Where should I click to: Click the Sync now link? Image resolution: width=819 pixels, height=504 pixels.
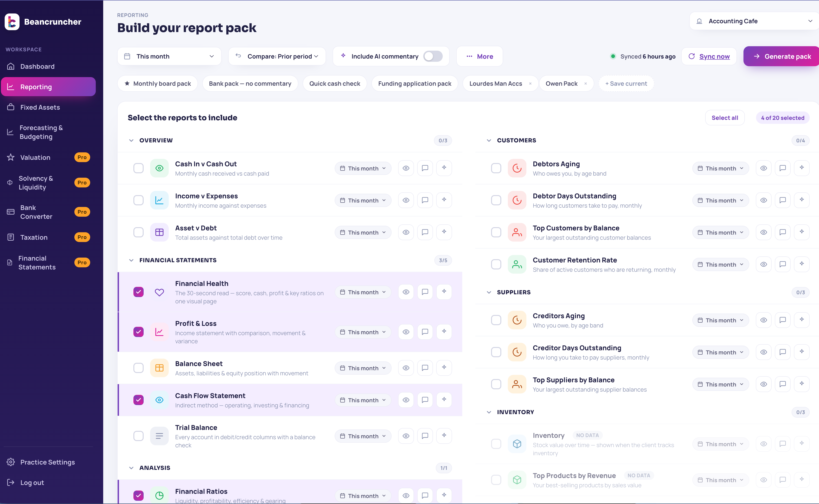click(714, 56)
